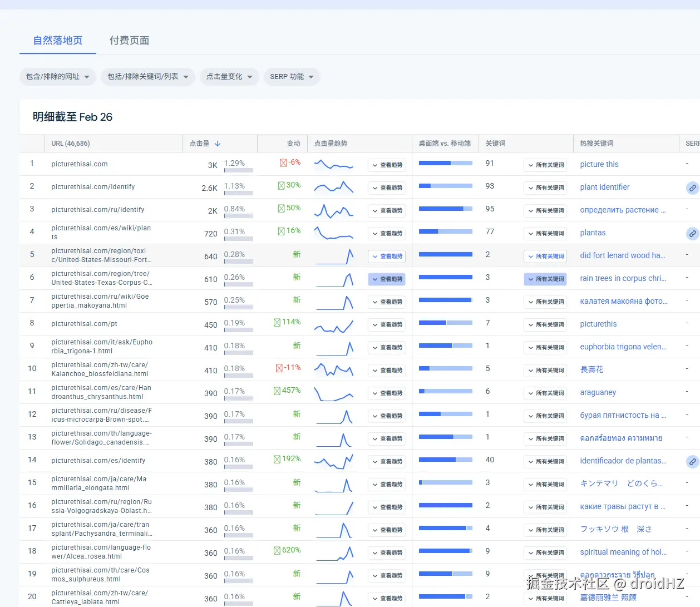This screenshot has height=607, width=700.
Task: Click the 'определить растение' keyword link
Action: tap(623, 210)
